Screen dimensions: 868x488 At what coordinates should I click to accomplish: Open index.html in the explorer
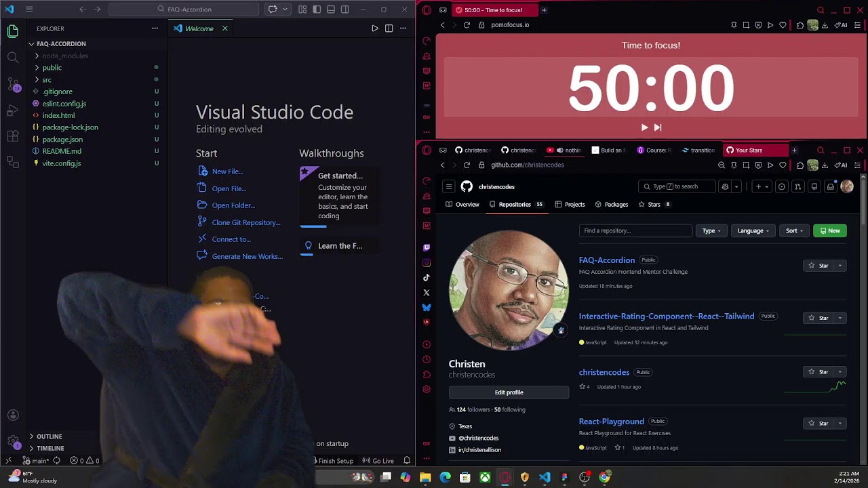click(x=58, y=115)
